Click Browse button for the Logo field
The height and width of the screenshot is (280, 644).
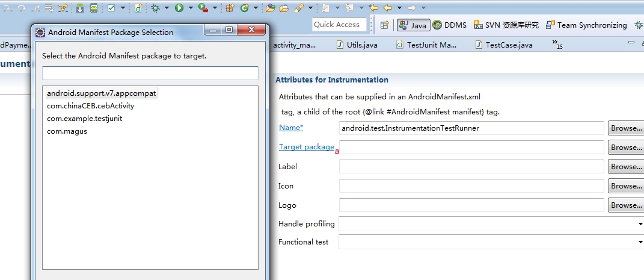point(626,205)
